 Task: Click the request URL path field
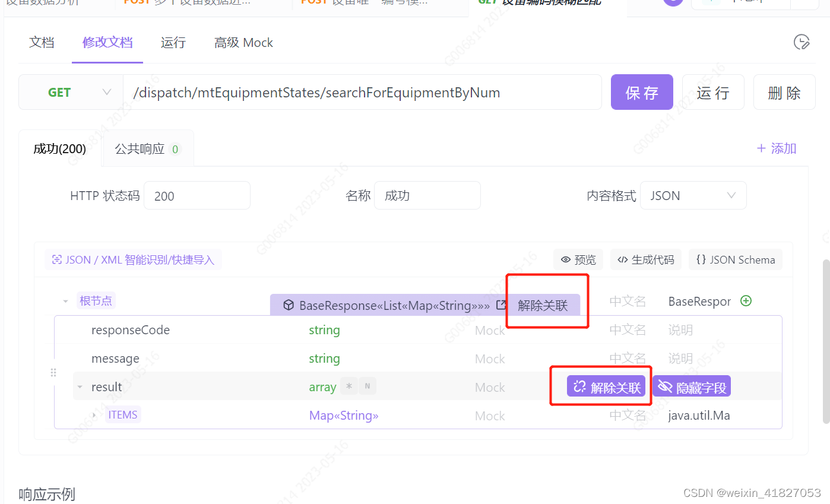[362, 93]
